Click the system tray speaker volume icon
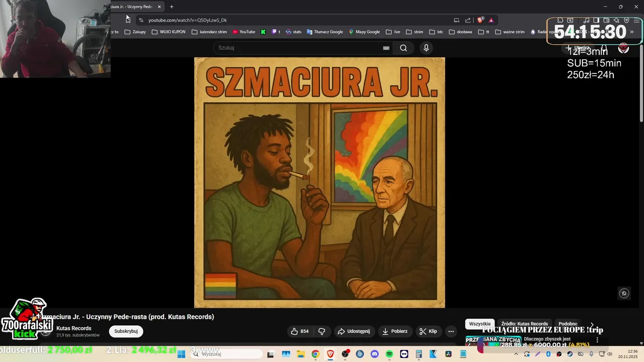The image size is (644, 362). [x=610, y=354]
